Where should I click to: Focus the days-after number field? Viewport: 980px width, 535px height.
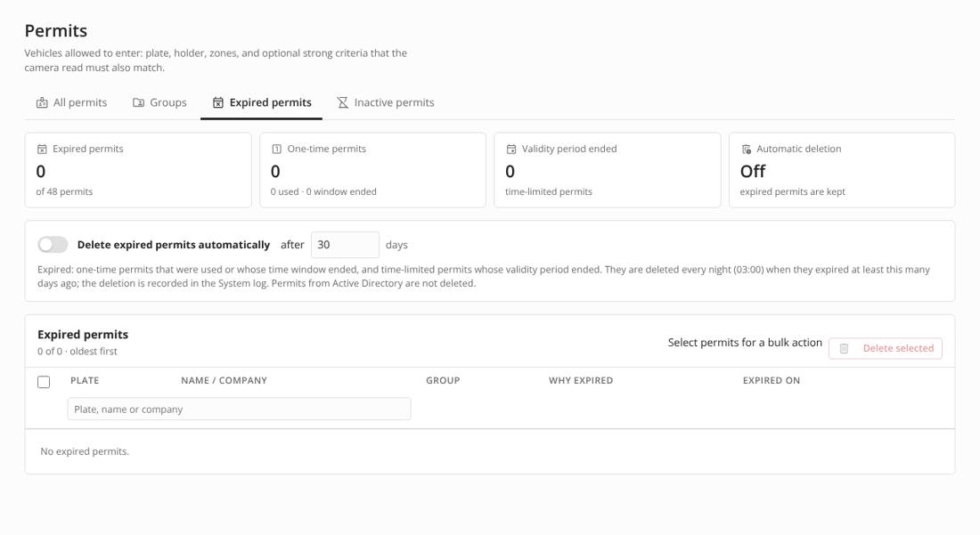(x=345, y=245)
